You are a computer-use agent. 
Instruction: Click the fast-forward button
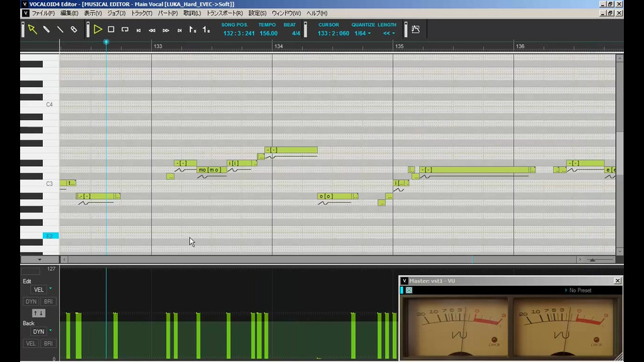[x=166, y=30]
